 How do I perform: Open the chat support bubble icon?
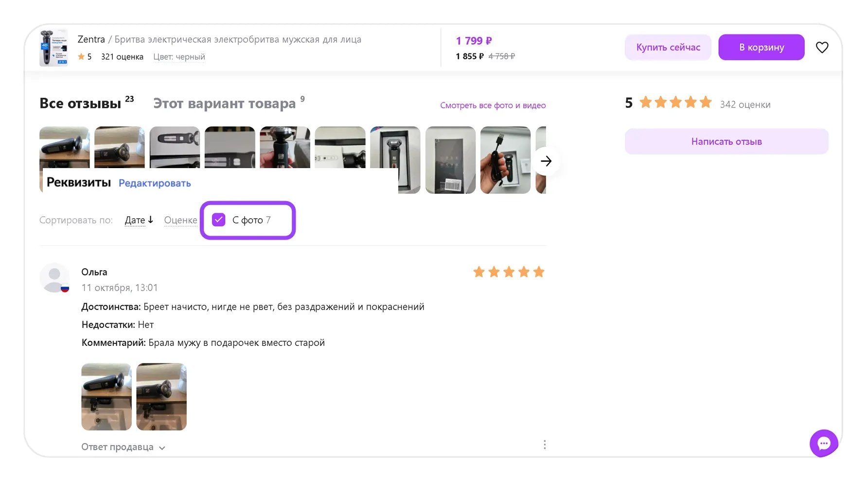pos(824,443)
